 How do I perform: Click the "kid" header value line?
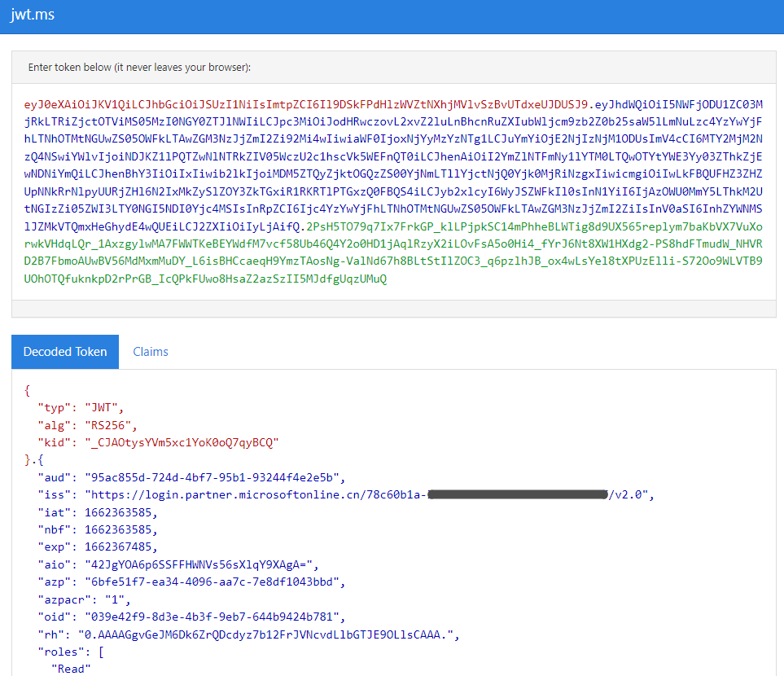tap(158, 443)
